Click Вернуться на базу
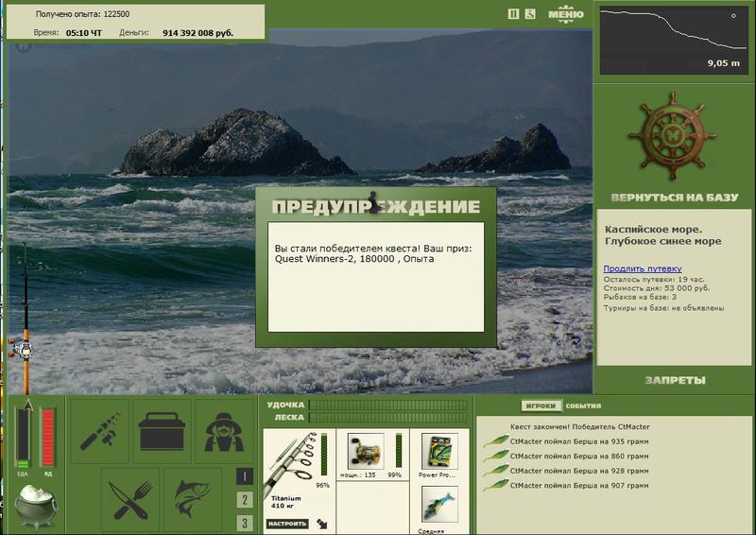Viewport: 756px width, 535px height. coord(675,198)
